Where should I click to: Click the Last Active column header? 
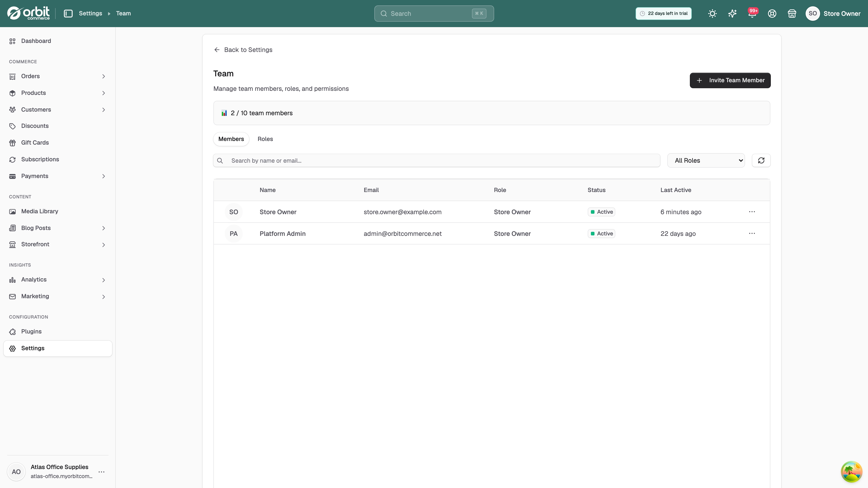click(676, 190)
